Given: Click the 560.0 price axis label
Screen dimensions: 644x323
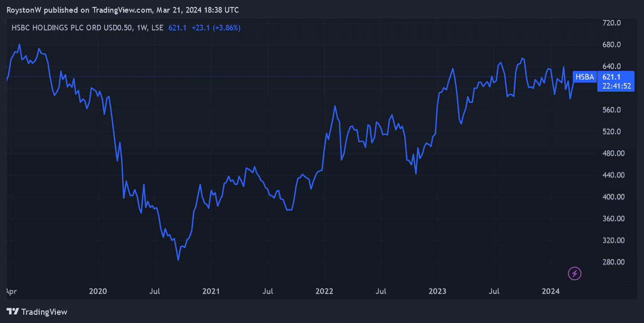Looking at the screenshot, I should 612,110.
